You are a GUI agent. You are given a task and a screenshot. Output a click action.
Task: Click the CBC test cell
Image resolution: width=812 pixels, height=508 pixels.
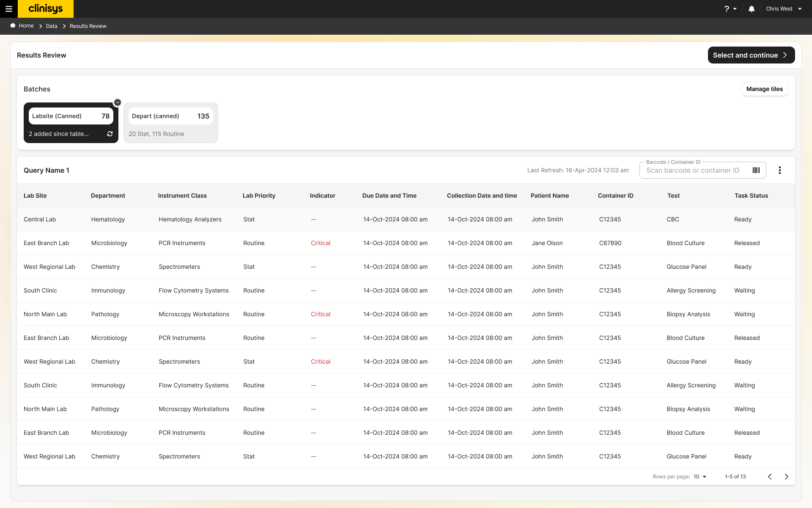point(673,219)
